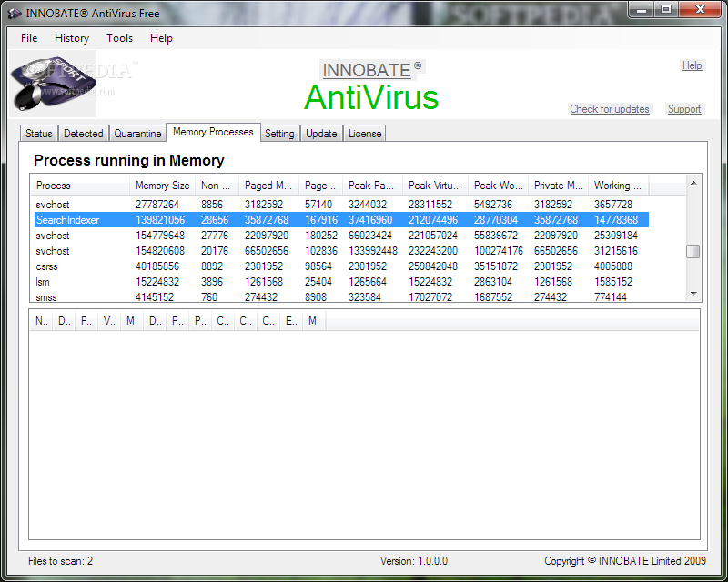Screen dimensions: 728x582
Task: Open the Tools menu
Action: click(120, 38)
